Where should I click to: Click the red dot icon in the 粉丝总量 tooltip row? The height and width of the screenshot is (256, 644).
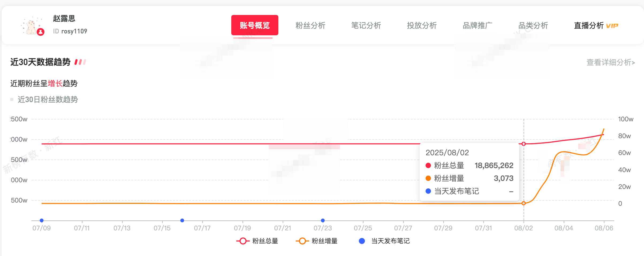pos(429,165)
